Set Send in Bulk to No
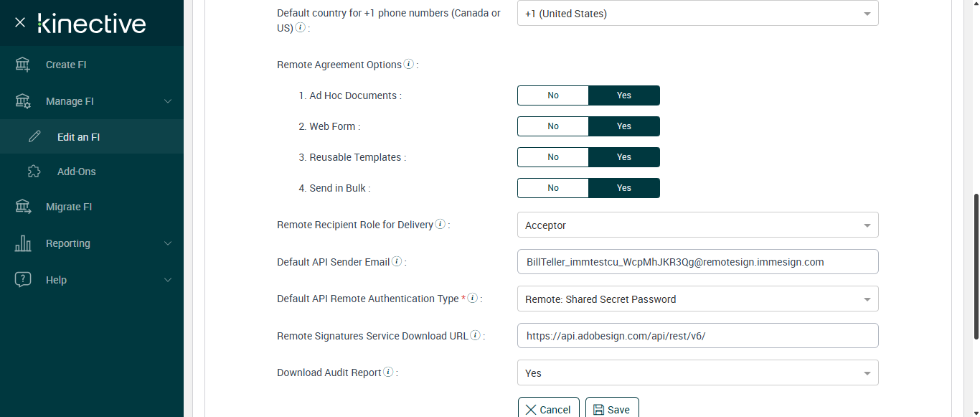 tap(553, 188)
